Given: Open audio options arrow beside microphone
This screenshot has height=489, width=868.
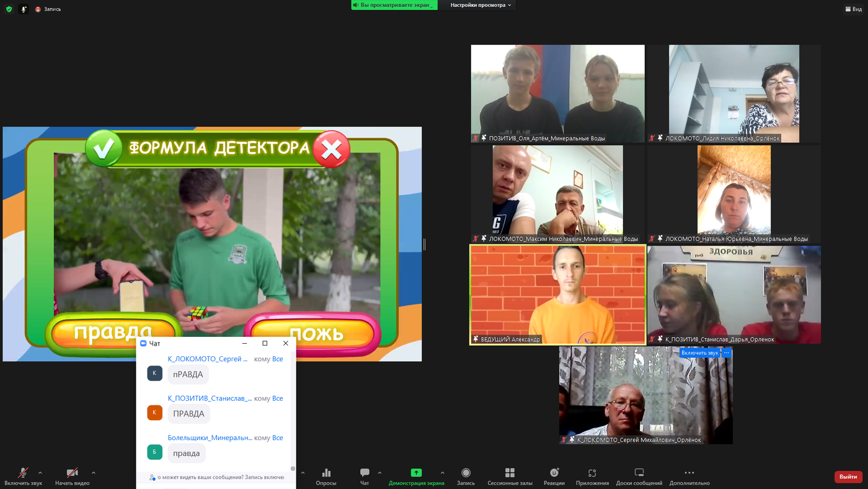Looking at the screenshot, I should (x=40, y=473).
